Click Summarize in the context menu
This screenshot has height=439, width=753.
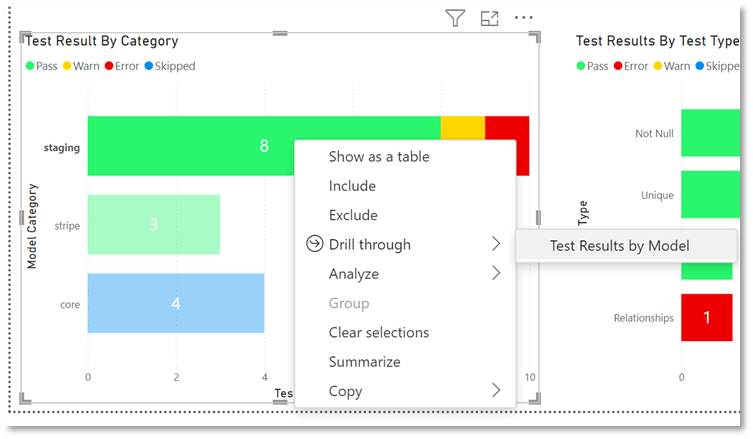coord(364,362)
